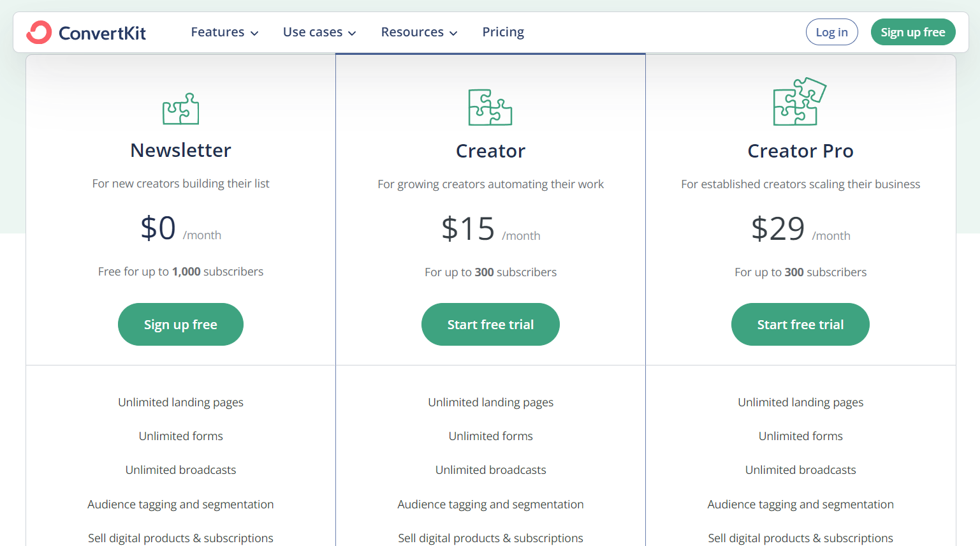Select the Newsletter plan heading
This screenshot has width=980, height=546.
click(x=180, y=150)
